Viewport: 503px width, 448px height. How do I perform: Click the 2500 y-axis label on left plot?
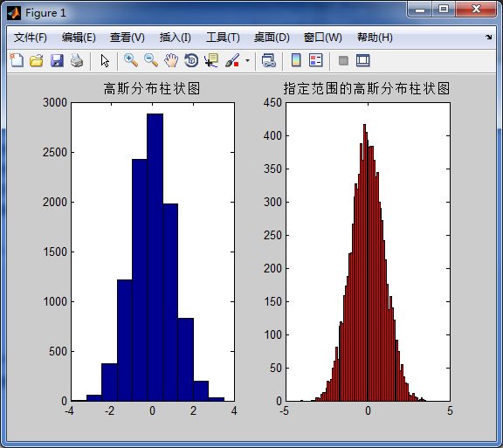pyautogui.click(x=55, y=153)
